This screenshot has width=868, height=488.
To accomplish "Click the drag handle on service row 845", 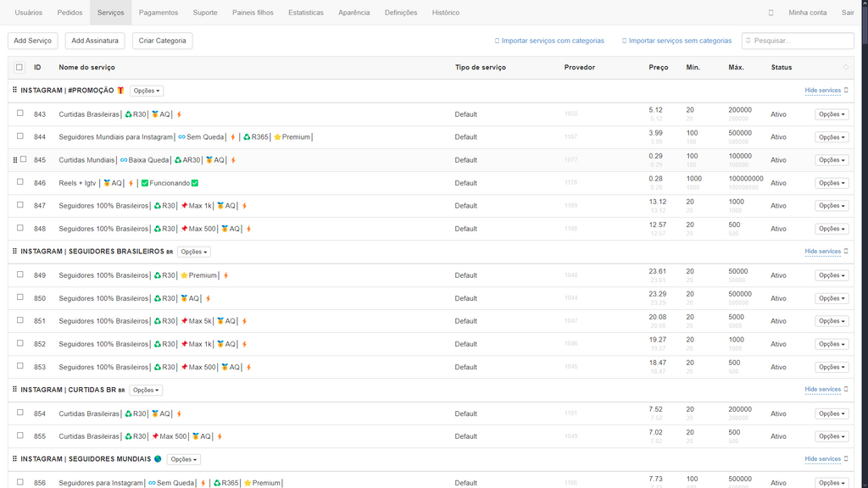I will click(x=14, y=159).
